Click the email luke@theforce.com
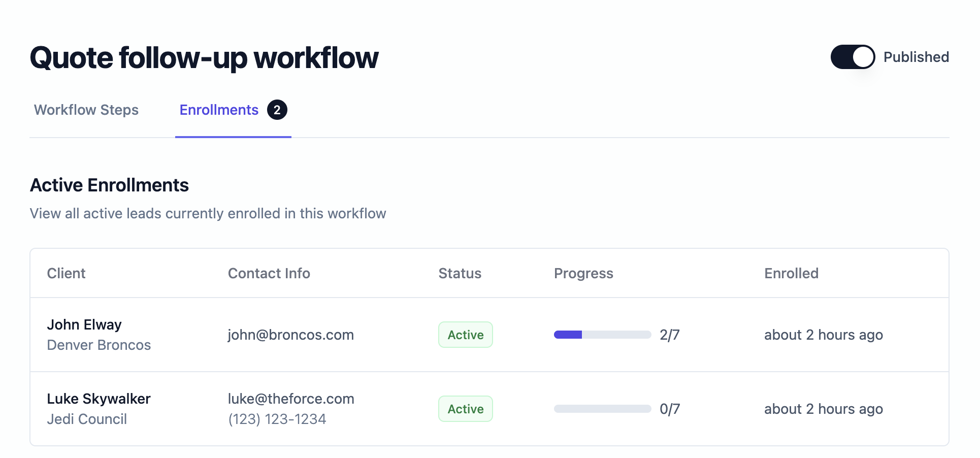The image size is (980, 458). pos(290,399)
